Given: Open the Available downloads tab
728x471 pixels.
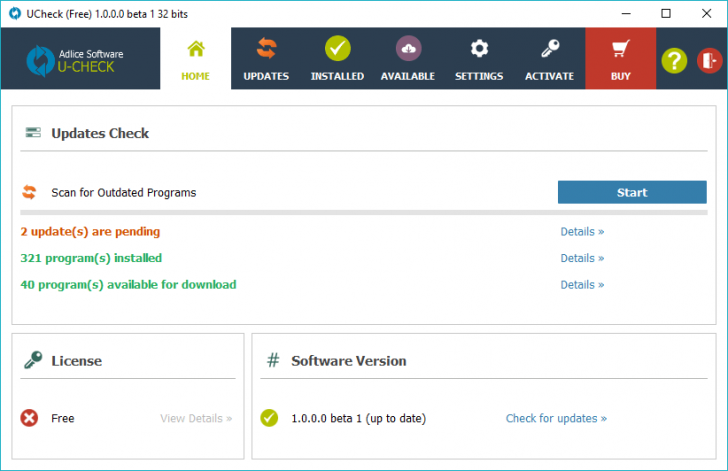Looking at the screenshot, I should coord(408,59).
